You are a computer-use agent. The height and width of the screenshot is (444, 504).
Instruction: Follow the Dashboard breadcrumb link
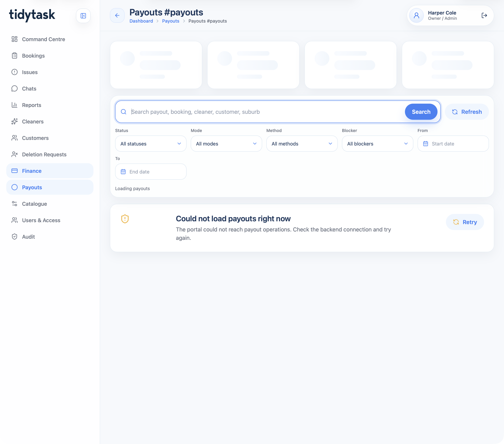point(141,21)
